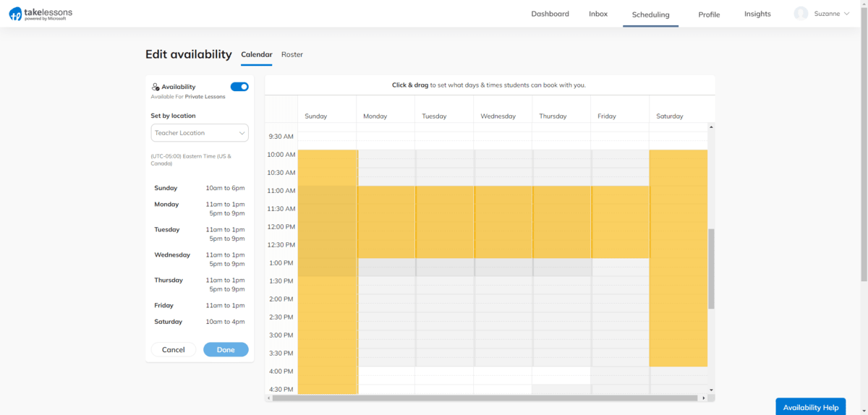Viewport: 868px width, 415px height.
Task: Click the 1:00 PM time label
Action: point(281,263)
